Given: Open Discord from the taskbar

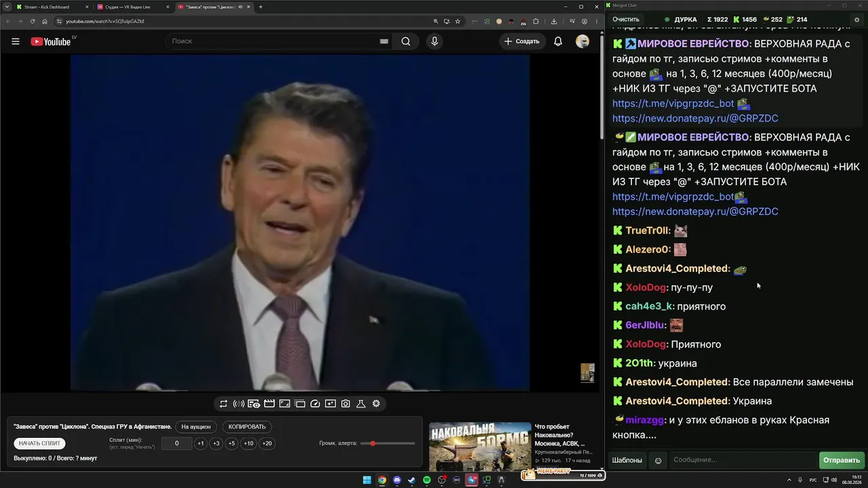Looking at the screenshot, I should click(x=397, y=480).
